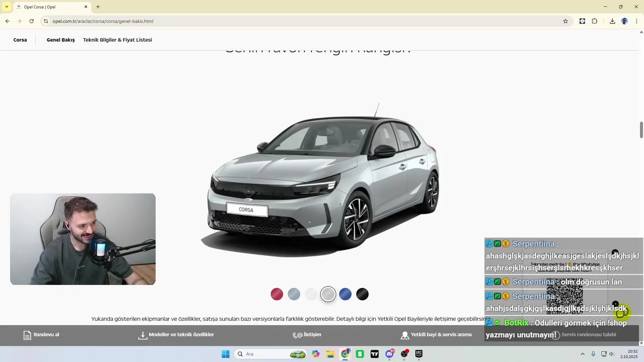Viewport: 644px width, 362px height.
Task: Click the Chrome taskbar icon
Action: tap(345, 354)
